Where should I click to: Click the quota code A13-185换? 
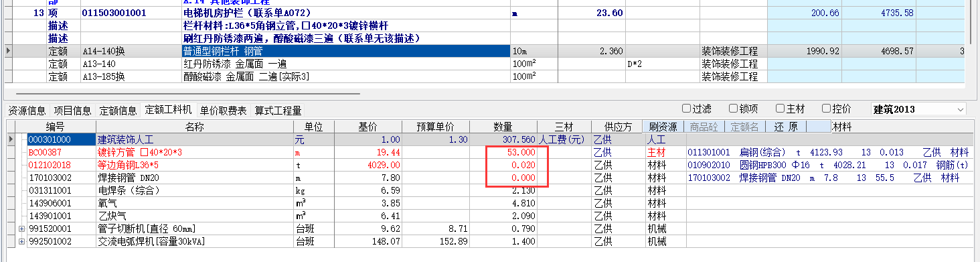point(131,76)
